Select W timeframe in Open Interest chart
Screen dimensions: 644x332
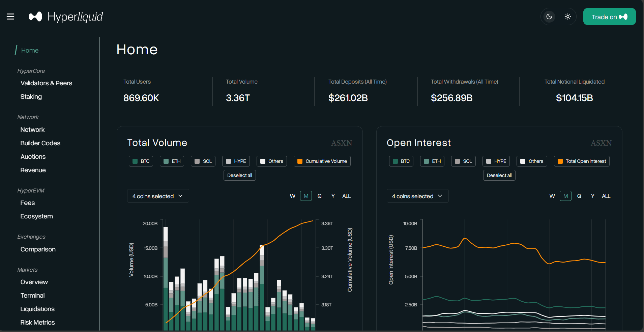(x=552, y=196)
